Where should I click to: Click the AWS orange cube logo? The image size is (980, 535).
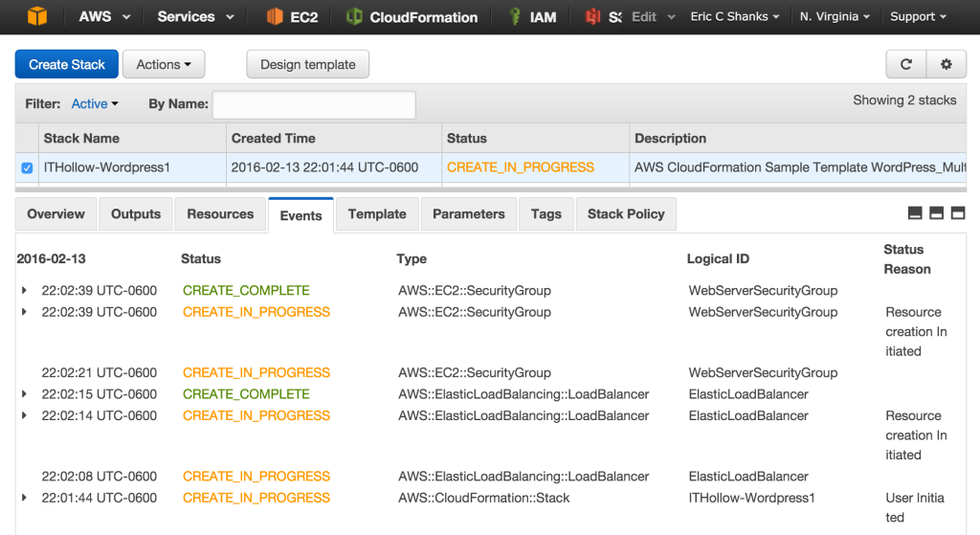37,16
